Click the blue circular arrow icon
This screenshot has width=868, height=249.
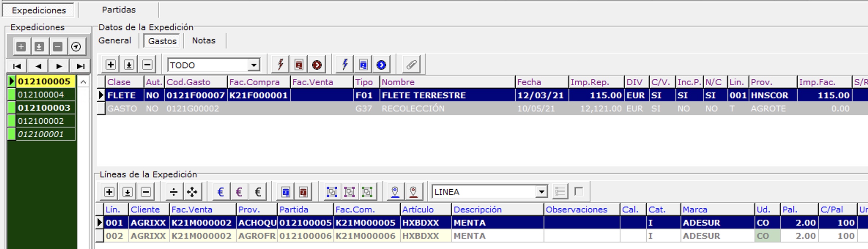pos(381,65)
